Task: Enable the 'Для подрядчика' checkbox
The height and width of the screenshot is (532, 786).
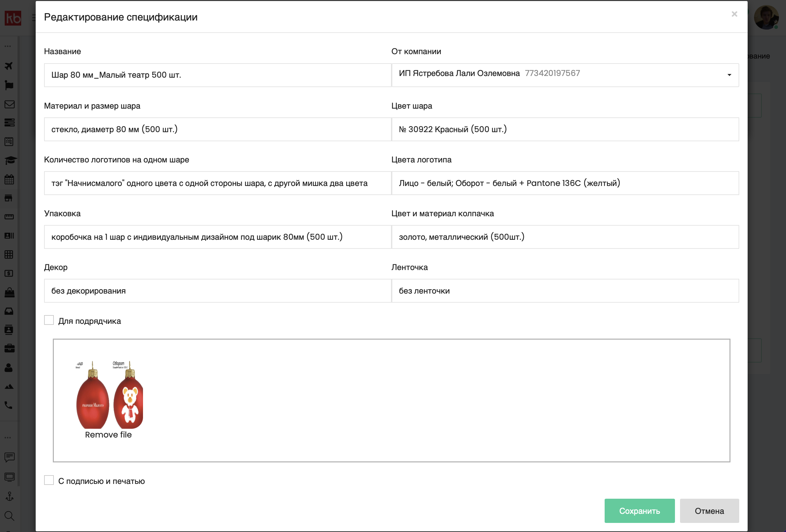Action: tap(49, 320)
